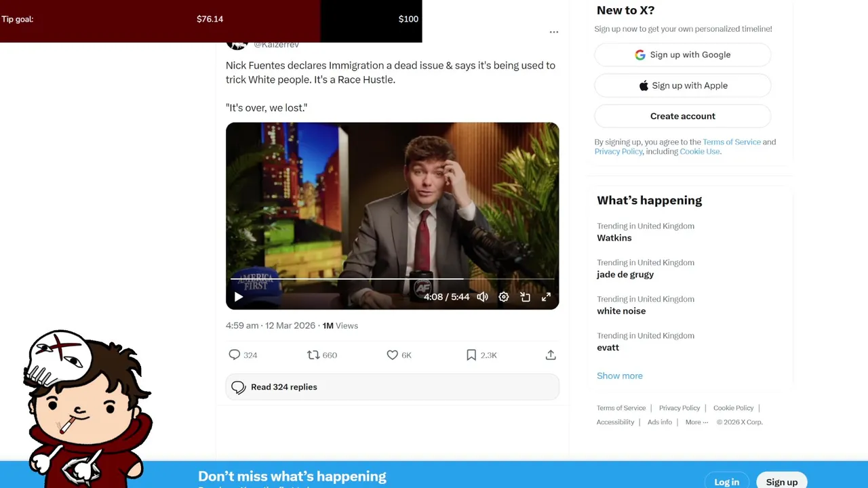The width and height of the screenshot is (868, 488).
Task: Open the footer Privacy Policy link
Action: [x=679, y=408]
